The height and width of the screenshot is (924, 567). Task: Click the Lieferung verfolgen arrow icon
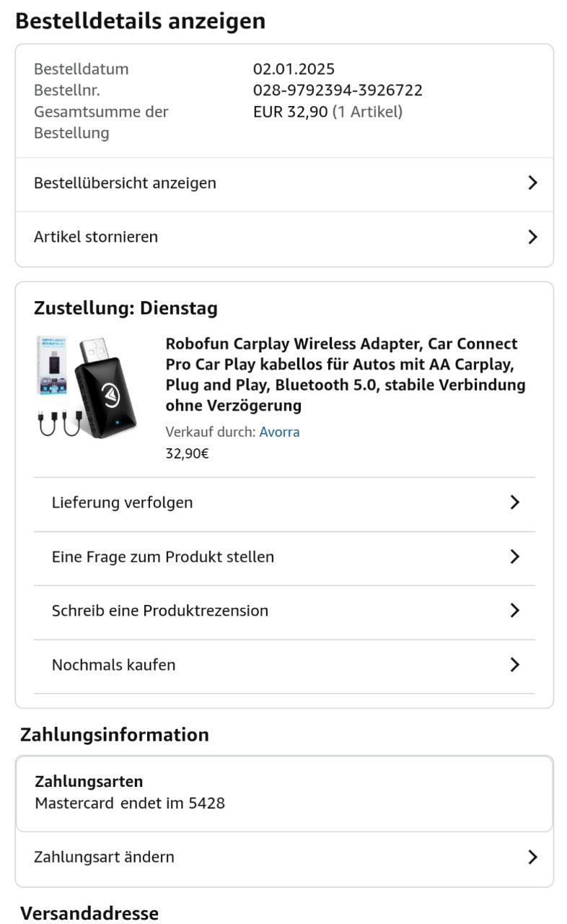[514, 502]
